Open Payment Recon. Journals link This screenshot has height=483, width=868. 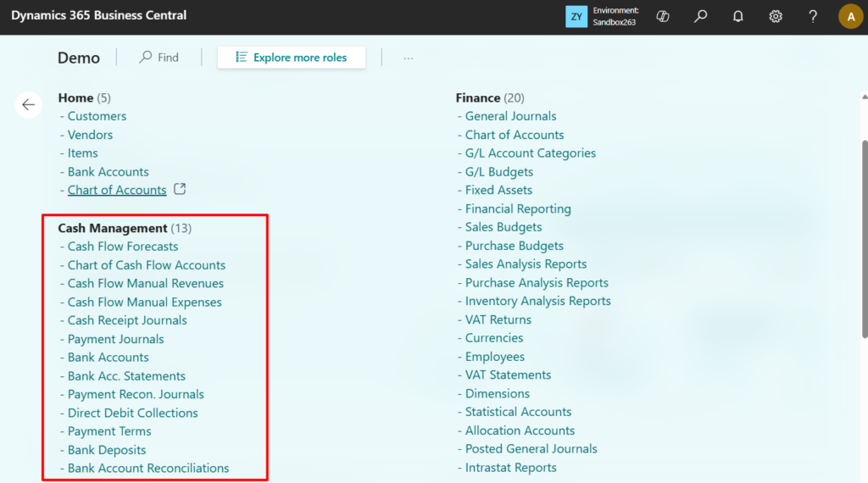click(136, 394)
